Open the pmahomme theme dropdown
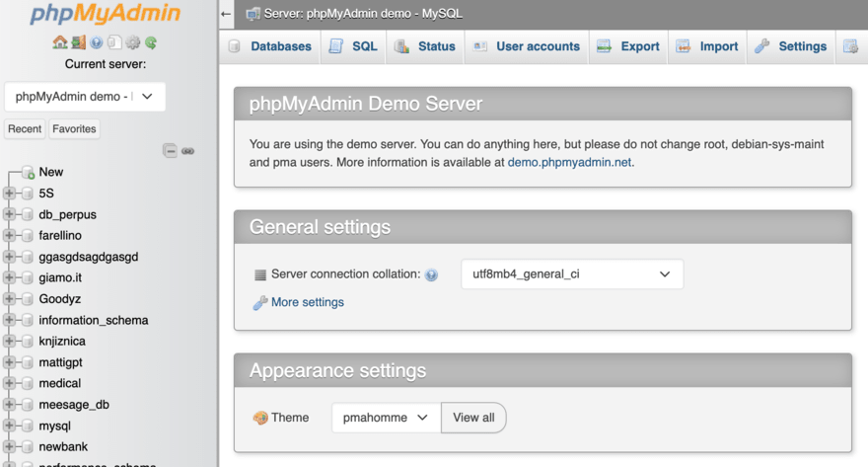The height and width of the screenshot is (467, 868). (387, 418)
